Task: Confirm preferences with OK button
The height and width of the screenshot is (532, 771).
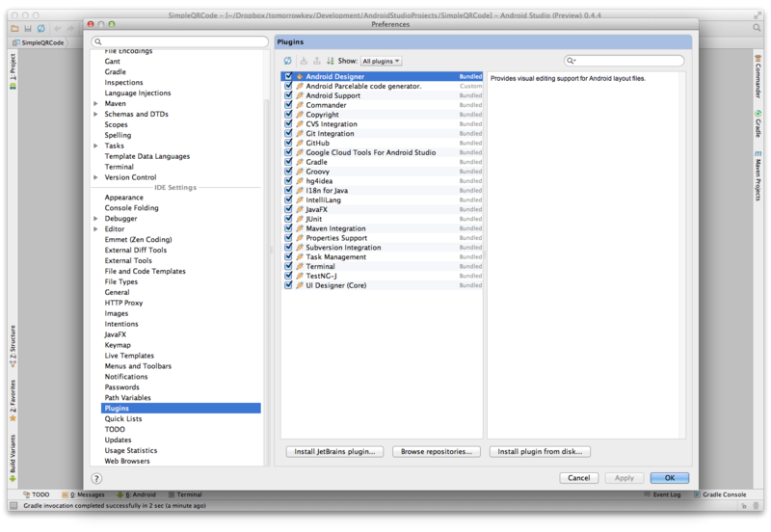Action: pos(670,478)
